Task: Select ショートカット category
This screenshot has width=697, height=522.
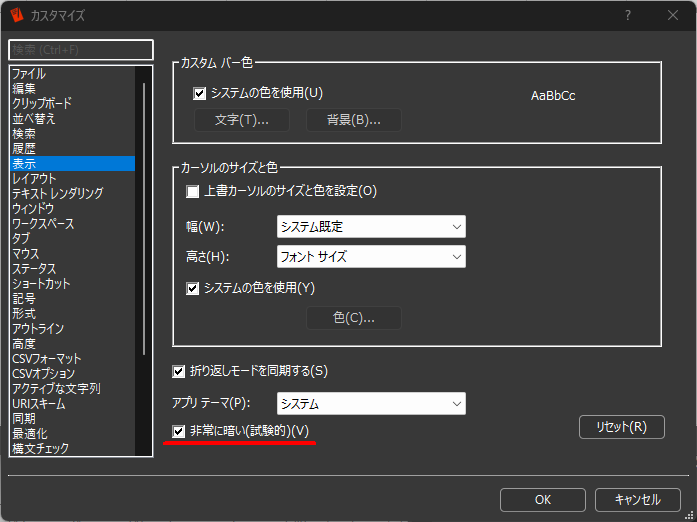Action: pyautogui.click(x=72, y=284)
